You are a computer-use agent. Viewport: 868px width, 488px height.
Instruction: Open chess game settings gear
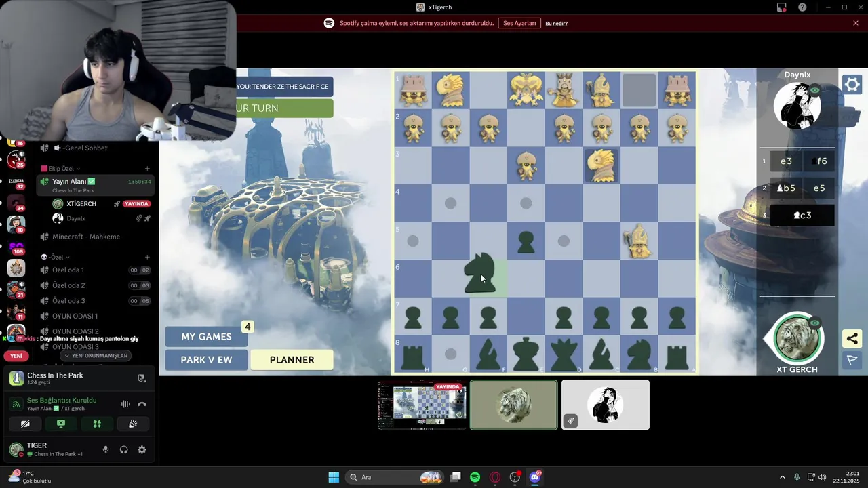pos(852,85)
